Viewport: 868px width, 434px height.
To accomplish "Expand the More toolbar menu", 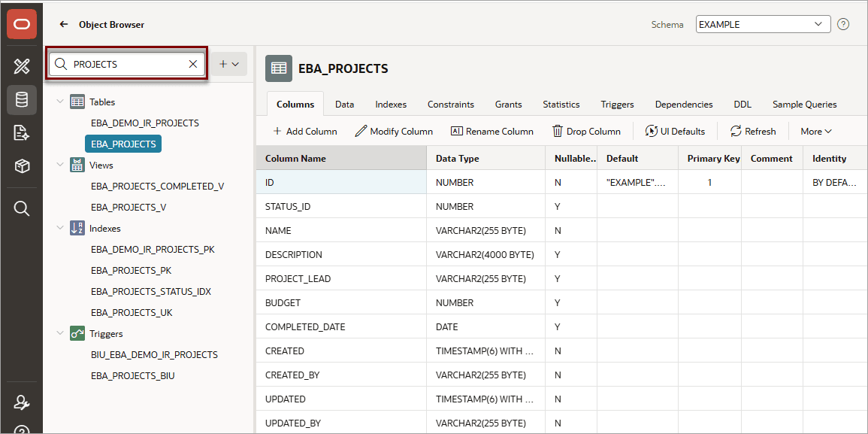I will [x=816, y=132].
